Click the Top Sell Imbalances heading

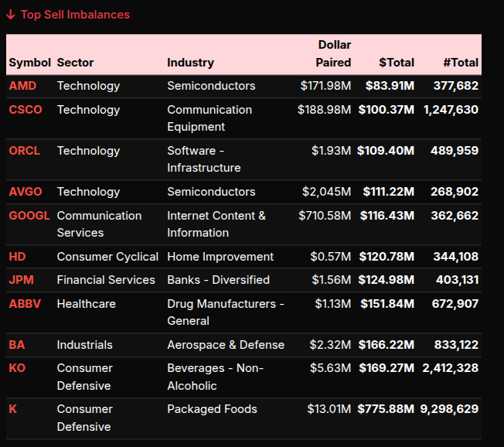pos(75,15)
